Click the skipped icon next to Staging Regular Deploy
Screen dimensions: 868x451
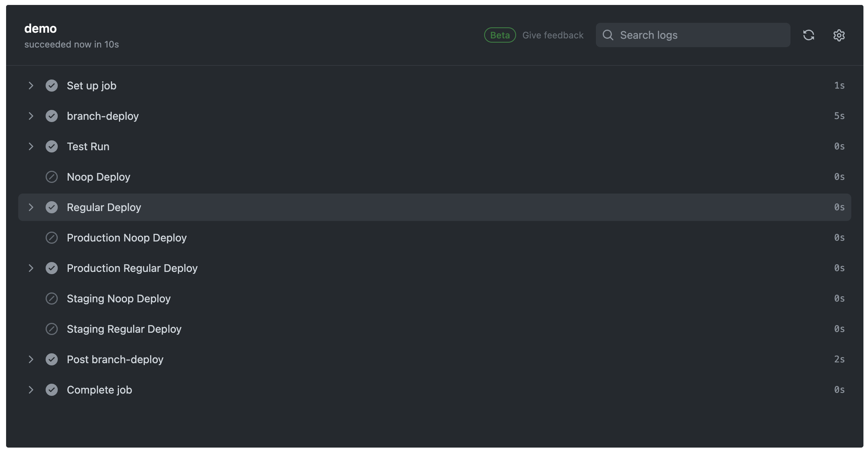coord(52,329)
